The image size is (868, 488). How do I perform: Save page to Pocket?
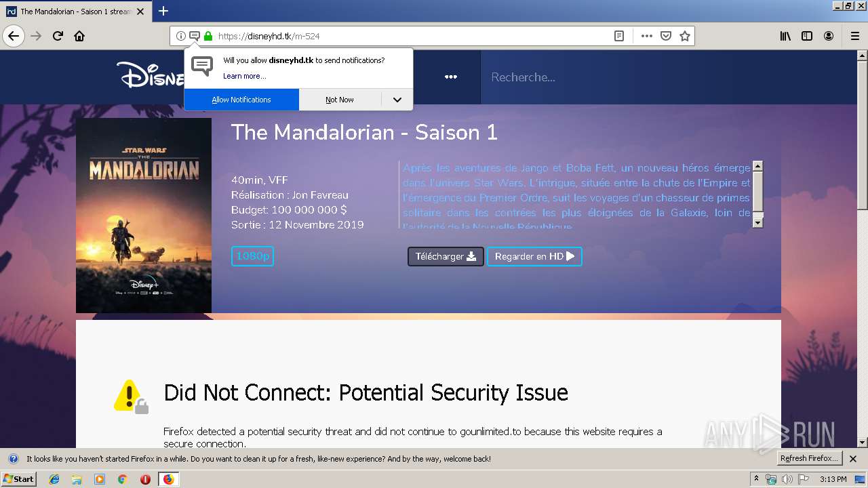[x=666, y=36]
